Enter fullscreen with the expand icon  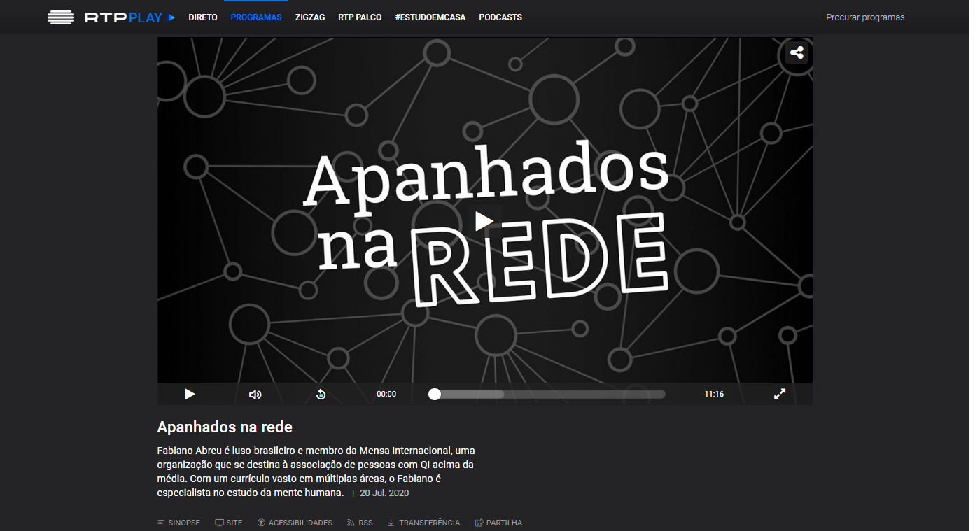[780, 394]
